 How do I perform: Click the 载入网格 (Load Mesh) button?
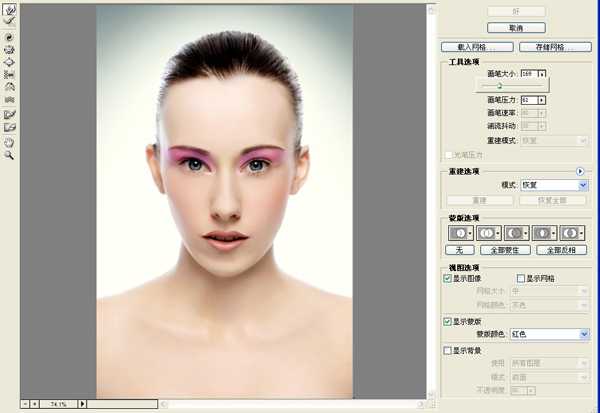pos(477,47)
